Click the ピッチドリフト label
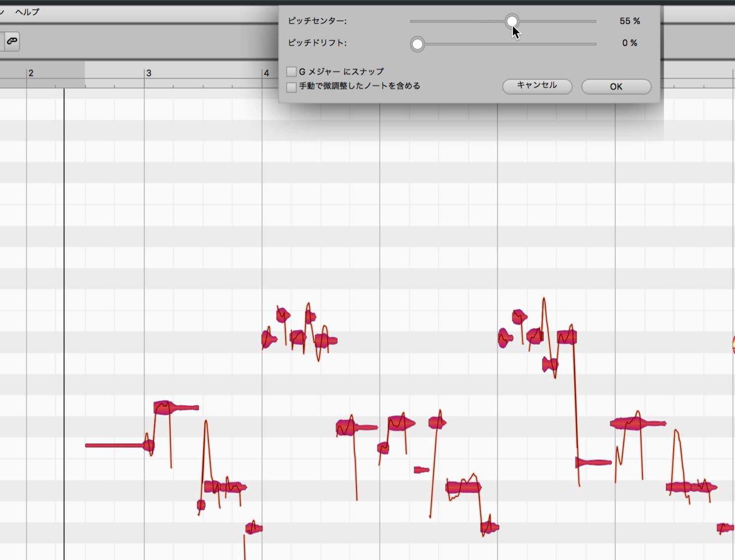The image size is (735, 560). [317, 43]
